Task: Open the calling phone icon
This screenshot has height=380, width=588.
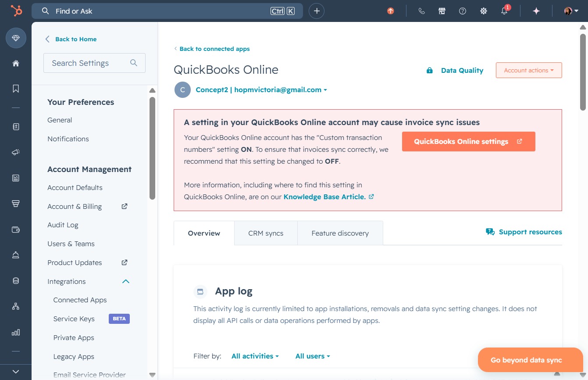Action: (x=421, y=11)
